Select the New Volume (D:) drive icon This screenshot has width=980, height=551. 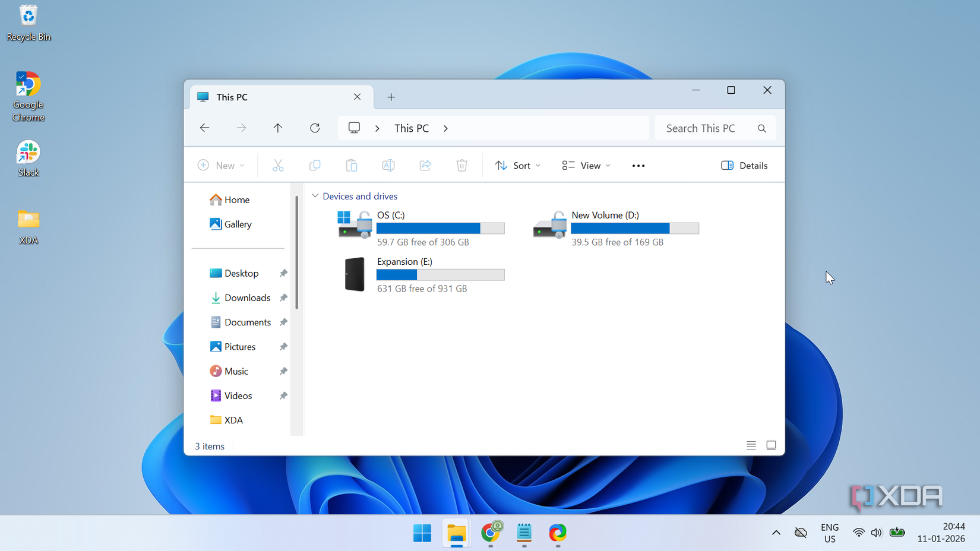[x=549, y=224]
